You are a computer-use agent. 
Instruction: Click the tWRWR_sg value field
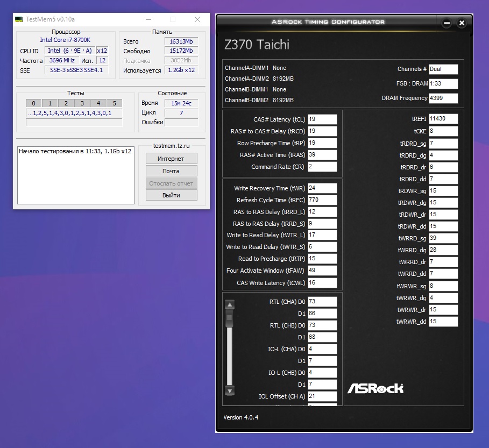point(443,286)
